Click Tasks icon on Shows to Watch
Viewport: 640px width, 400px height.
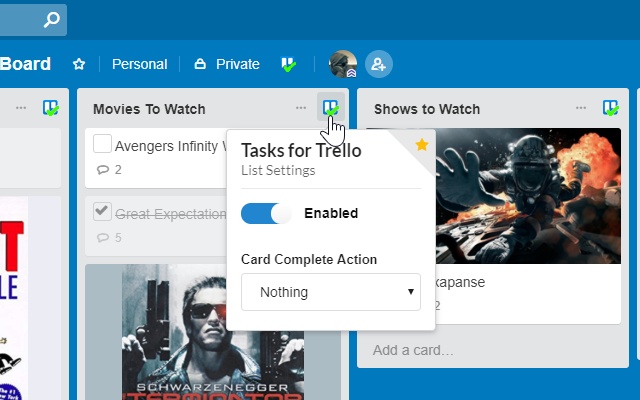click(x=611, y=108)
